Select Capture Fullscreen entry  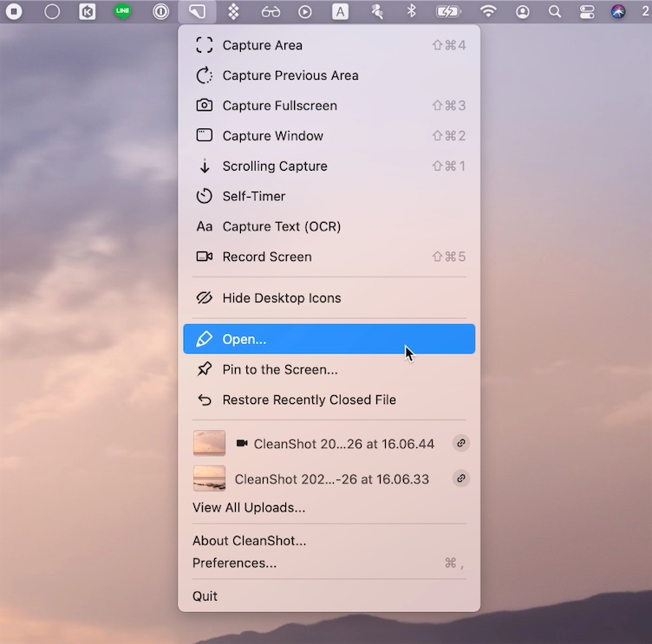[x=329, y=105]
